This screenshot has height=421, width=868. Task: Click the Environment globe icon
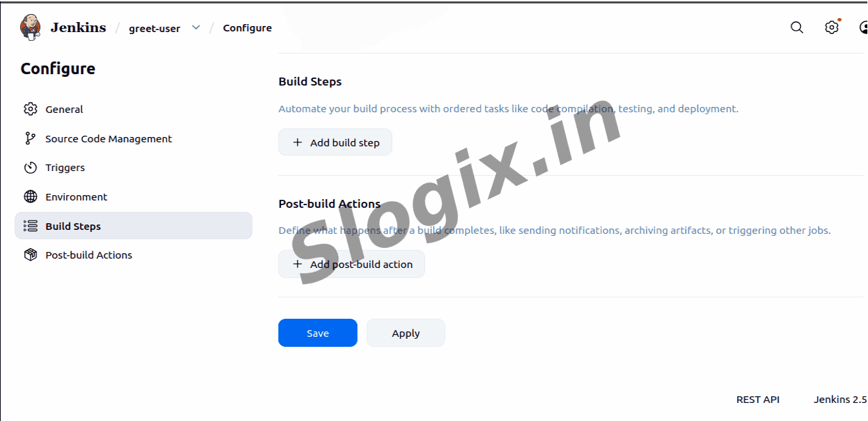click(30, 196)
